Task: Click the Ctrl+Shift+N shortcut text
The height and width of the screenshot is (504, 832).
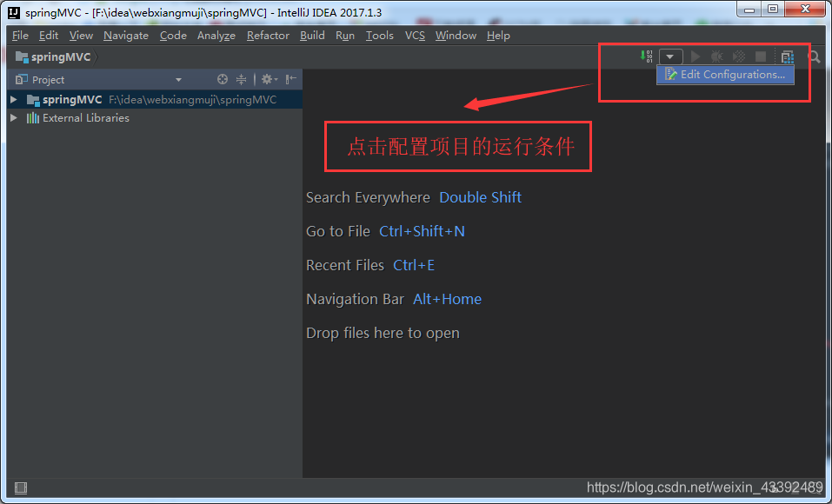Action: pos(422,231)
